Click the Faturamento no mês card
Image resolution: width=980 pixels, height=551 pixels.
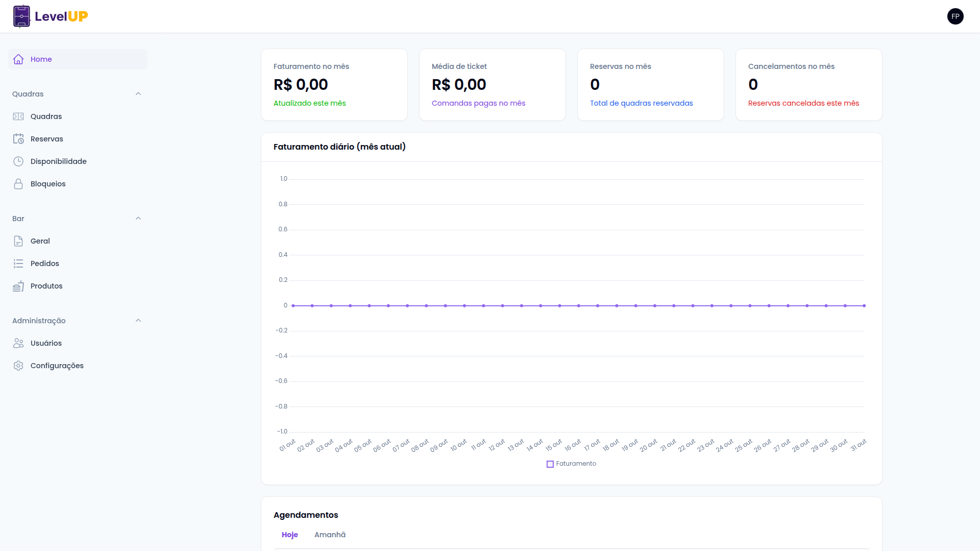(334, 85)
